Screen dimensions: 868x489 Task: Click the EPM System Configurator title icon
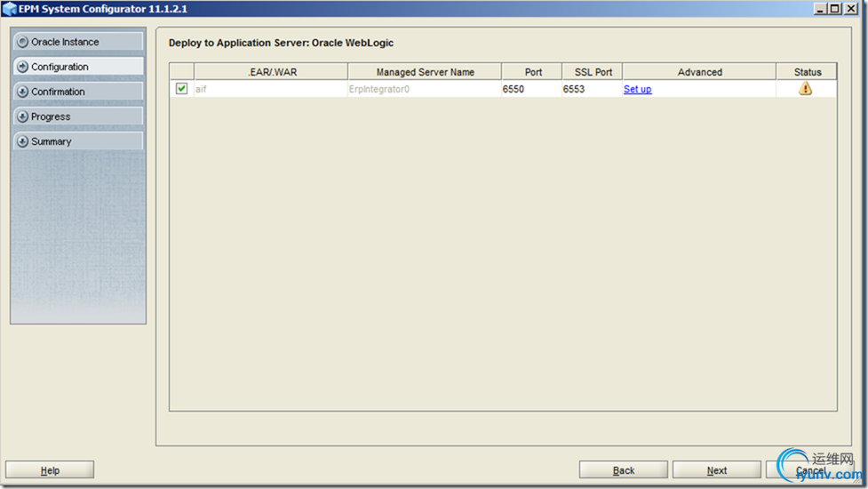click(10, 9)
